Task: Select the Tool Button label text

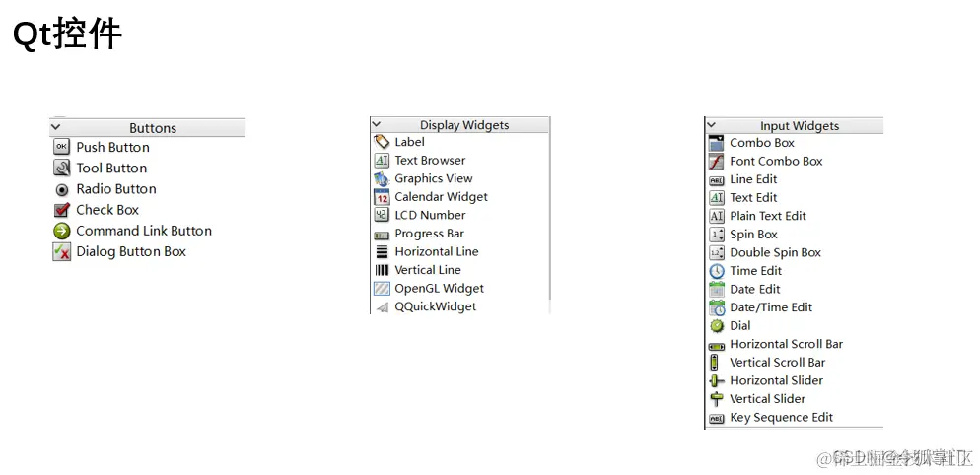Action: pos(111,169)
